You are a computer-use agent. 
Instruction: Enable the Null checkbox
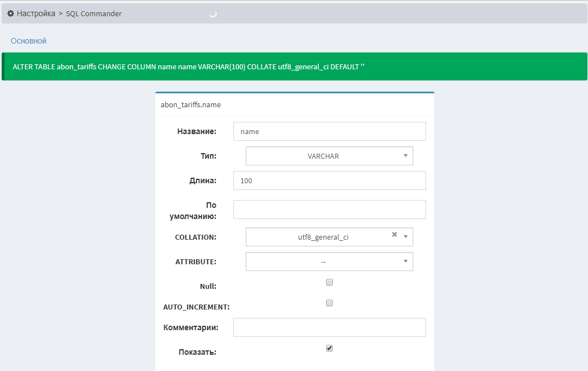pos(329,282)
